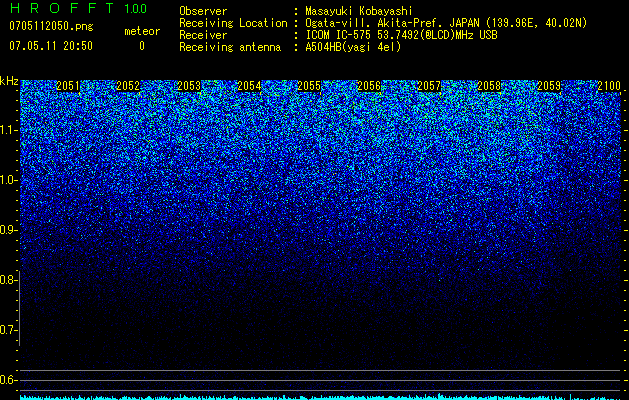Click the 1.1 kHz axis label
The height and width of the screenshot is (400, 629).
click(9, 130)
